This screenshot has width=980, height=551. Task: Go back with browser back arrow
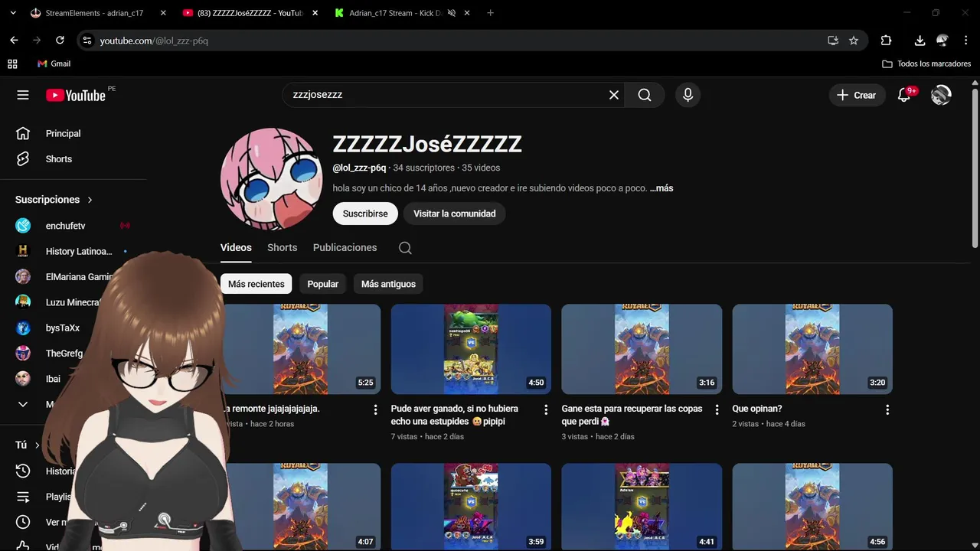(x=14, y=41)
